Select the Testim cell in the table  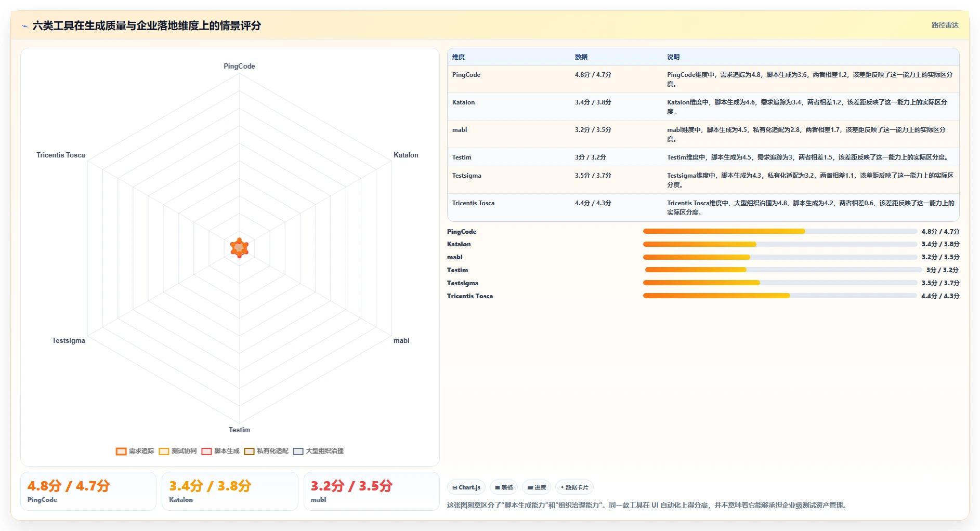pos(462,157)
